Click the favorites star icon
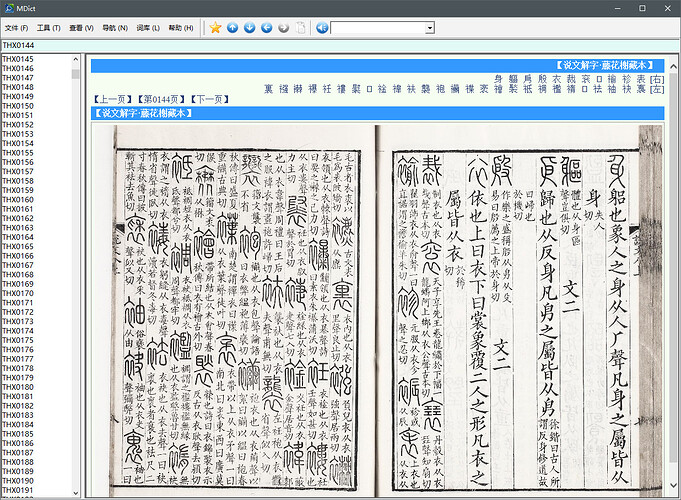 tap(215, 28)
